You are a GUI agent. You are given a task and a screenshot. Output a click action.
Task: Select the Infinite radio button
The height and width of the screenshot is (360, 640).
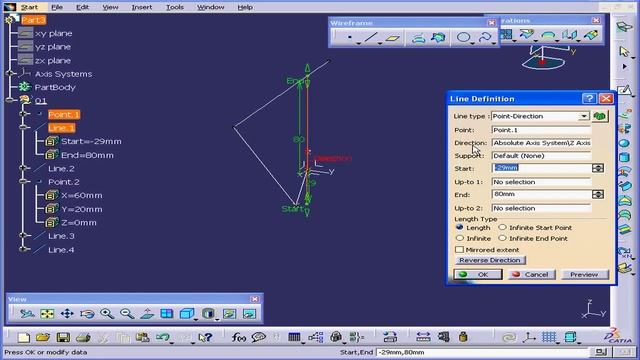[460, 238]
